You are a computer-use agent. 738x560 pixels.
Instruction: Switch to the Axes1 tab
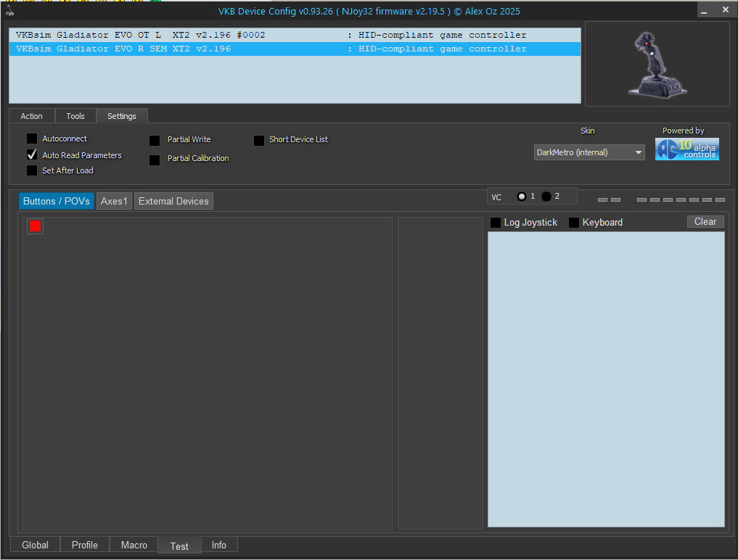pos(114,201)
